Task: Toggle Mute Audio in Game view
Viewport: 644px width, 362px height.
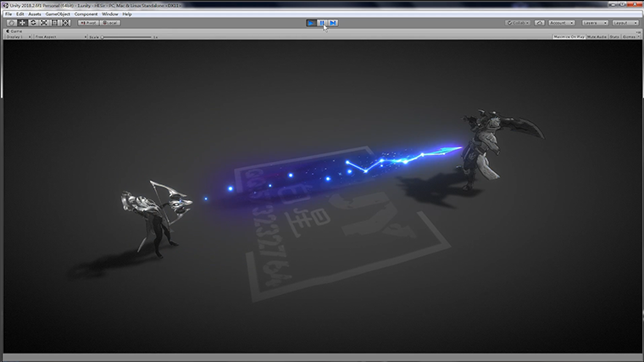Action: [x=598, y=37]
